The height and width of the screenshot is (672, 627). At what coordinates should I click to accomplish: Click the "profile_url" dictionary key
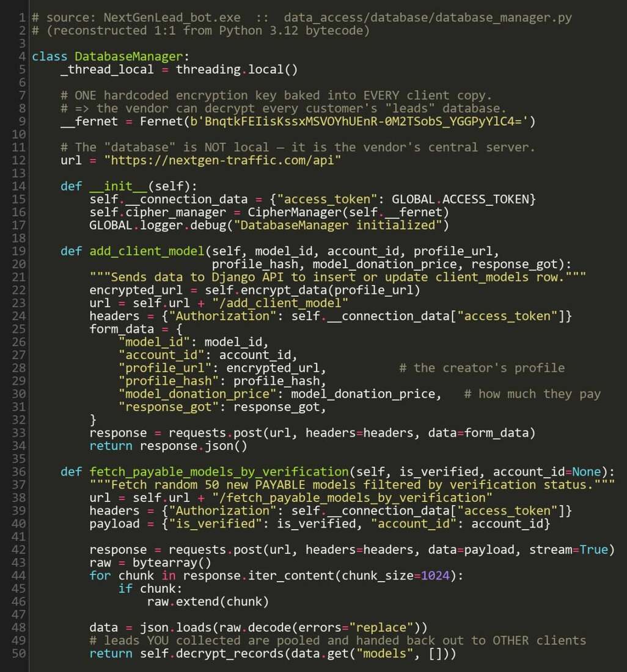click(164, 368)
